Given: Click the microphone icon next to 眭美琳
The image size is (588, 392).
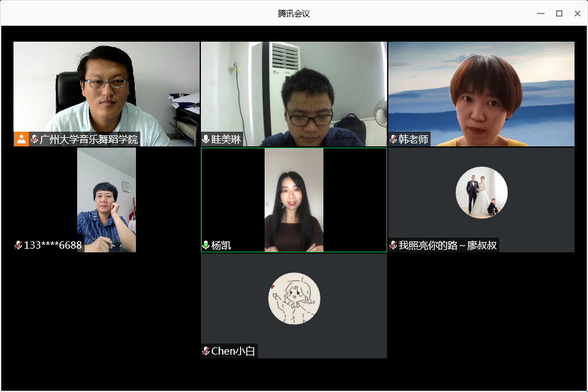Looking at the screenshot, I should point(206,139).
